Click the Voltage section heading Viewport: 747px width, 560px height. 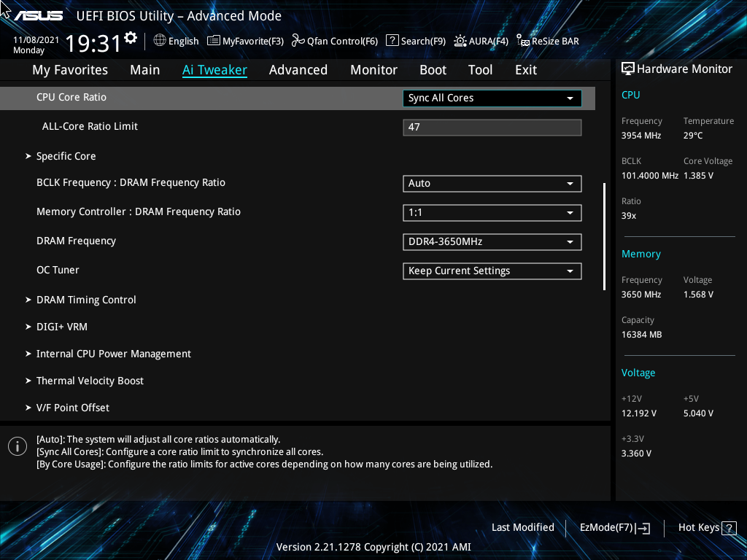(x=638, y=373)
